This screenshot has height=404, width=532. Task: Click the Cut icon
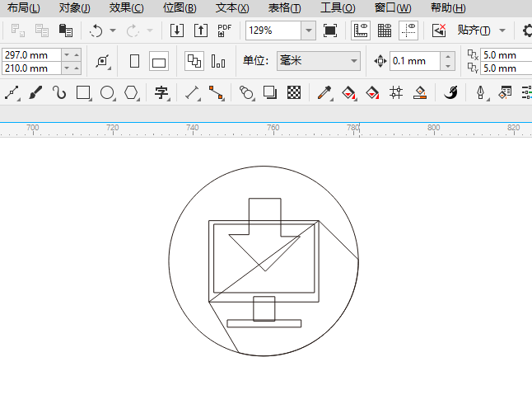click(17, 31)
